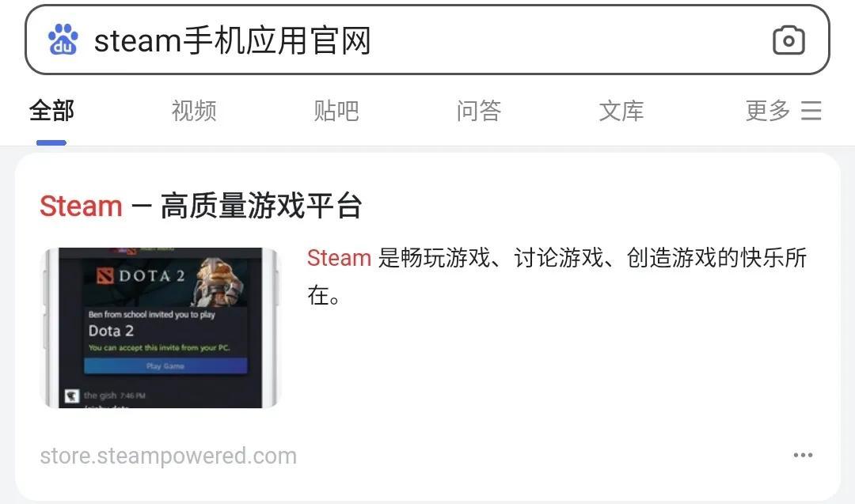The width and height of the screenshot is (855, 504).
Task: Open the three-dot options on the Steam result
Action: (x=804, y=455)
